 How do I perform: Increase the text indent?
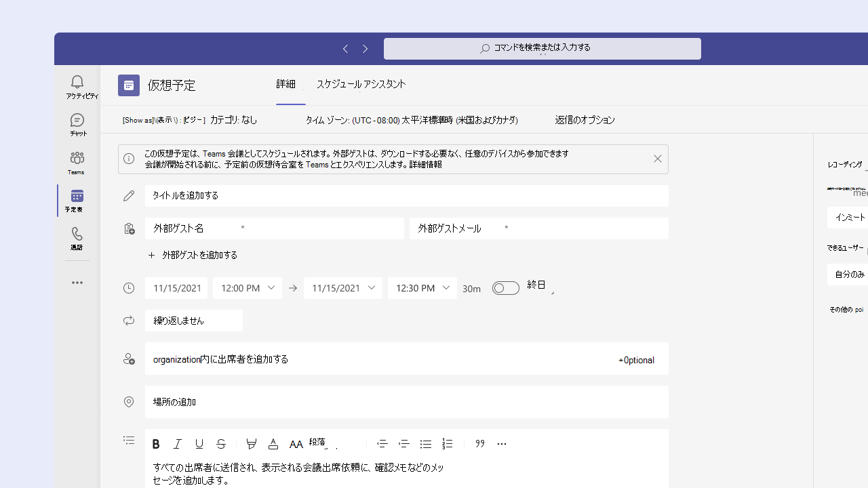[404, 444]
